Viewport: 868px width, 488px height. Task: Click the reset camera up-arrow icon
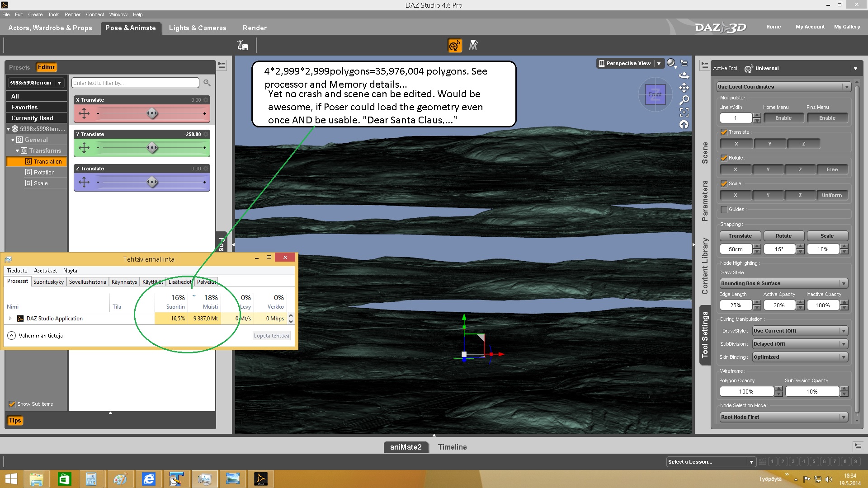(684, 124)
